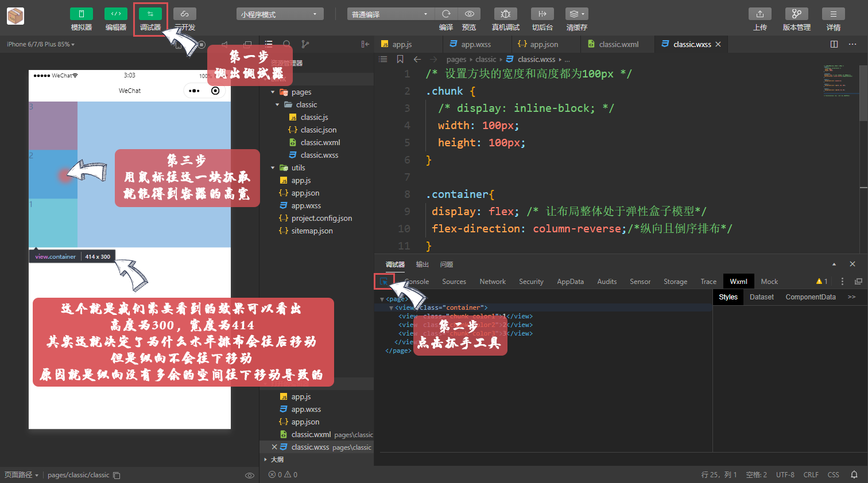Switch to the ComponentData pane tab
868x483 pixels.
tap(810, 297)
